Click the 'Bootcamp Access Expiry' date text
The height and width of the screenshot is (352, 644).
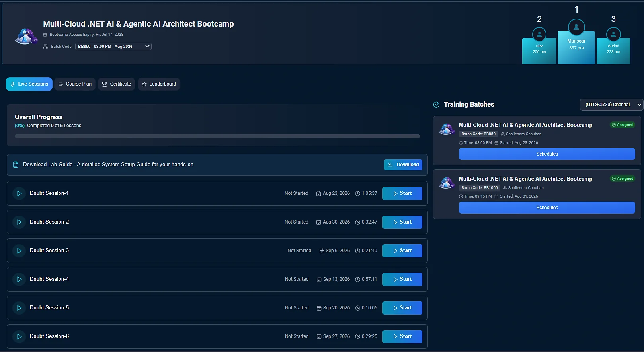(x=86, y=35)
